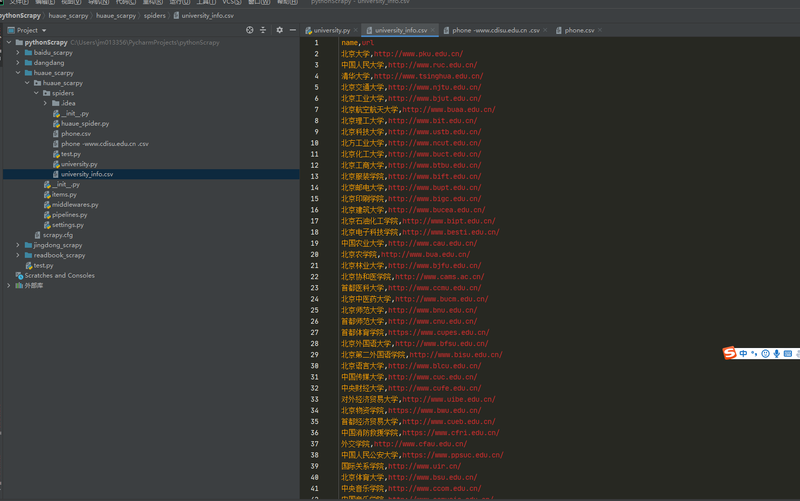This screenshot has width=800, height=501.
Task: Close the university.py editor tab
Action: click(x=356, y=30)
